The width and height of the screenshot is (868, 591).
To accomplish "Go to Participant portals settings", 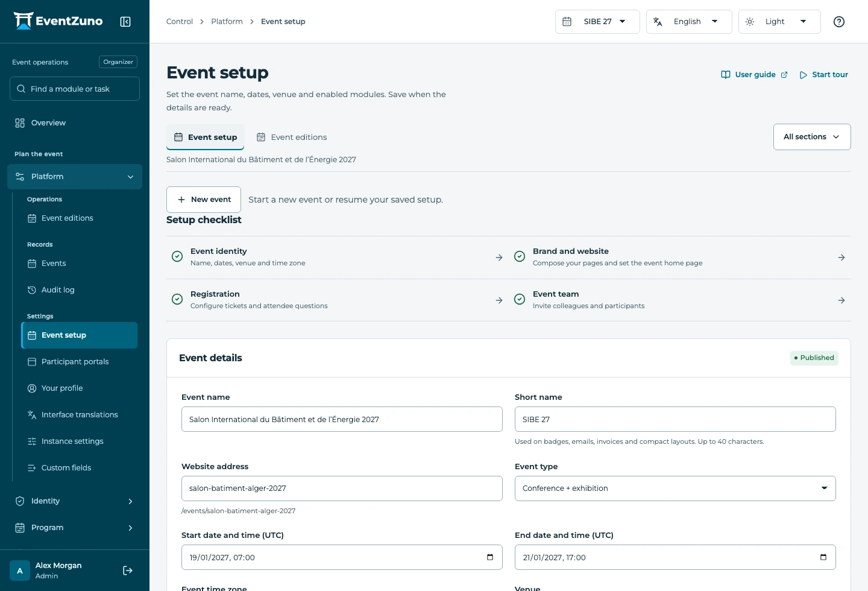I will (x=80, y=362).
